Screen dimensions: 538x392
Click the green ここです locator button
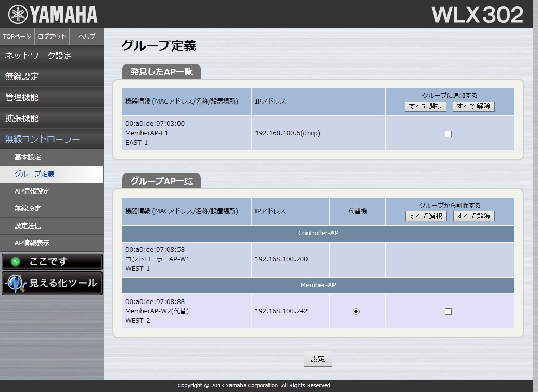pyautogui.click(x=52, y=262)
